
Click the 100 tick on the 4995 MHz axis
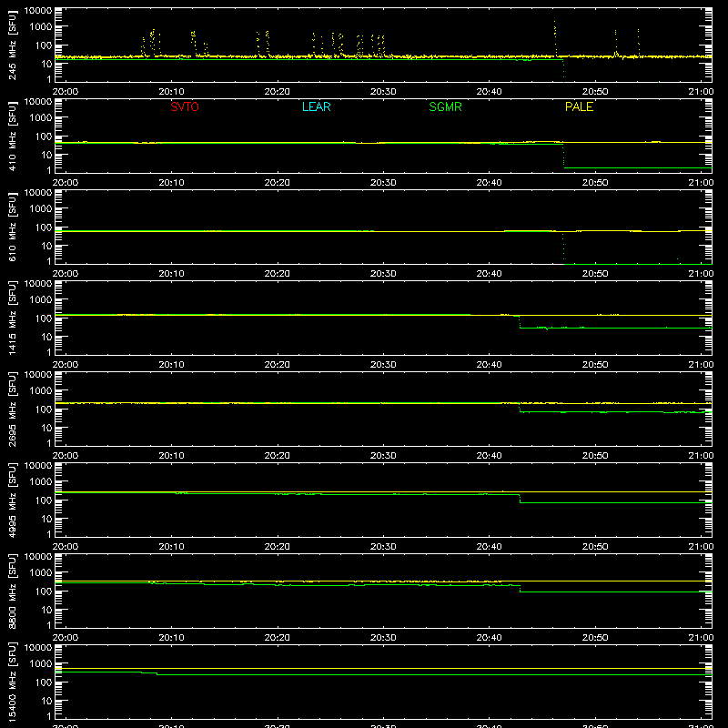tap(44, 500)
